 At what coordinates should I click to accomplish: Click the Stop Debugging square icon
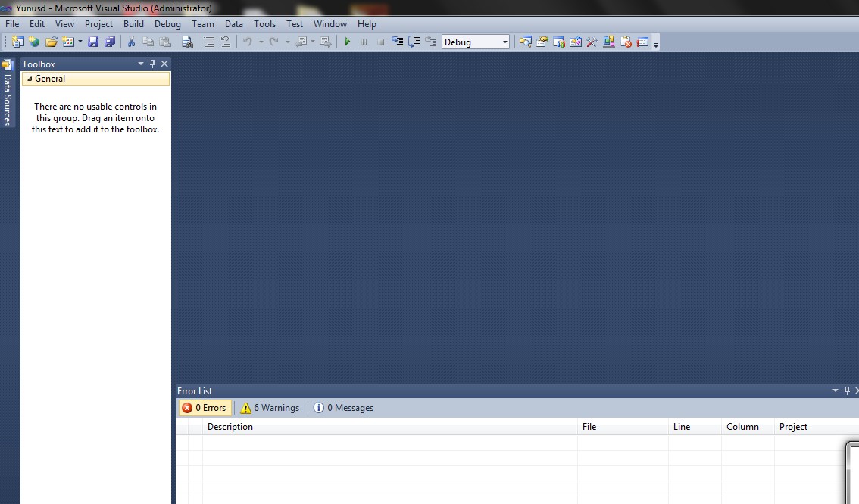pos(381,42)
